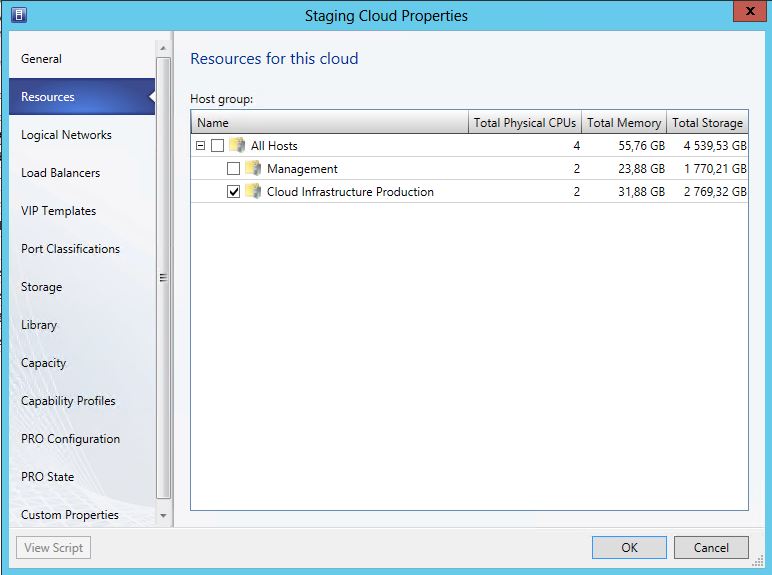Viewport: 772px width, 575px height.
Task: Check the All Hosts checkbox
Action: click(218, 146)
